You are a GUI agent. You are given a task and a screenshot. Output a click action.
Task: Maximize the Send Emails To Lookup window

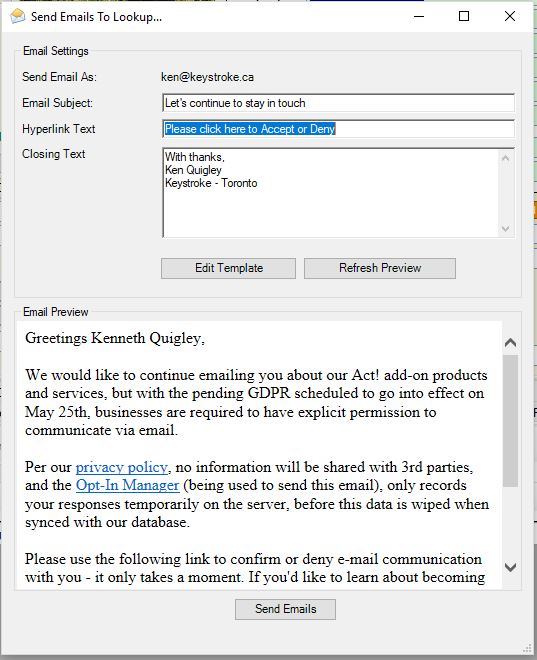[x=464, y=16]
